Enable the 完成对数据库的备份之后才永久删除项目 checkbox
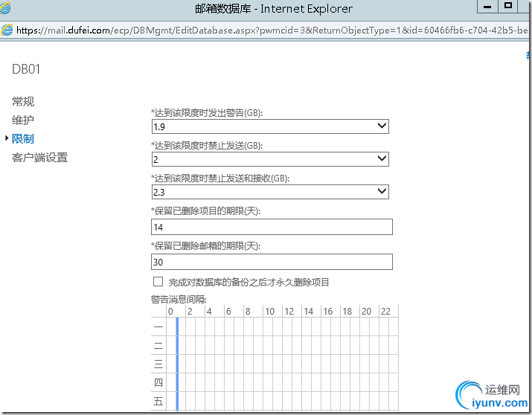Image resolution: width=532 pixels, height=415 pixels. point(158,281)
